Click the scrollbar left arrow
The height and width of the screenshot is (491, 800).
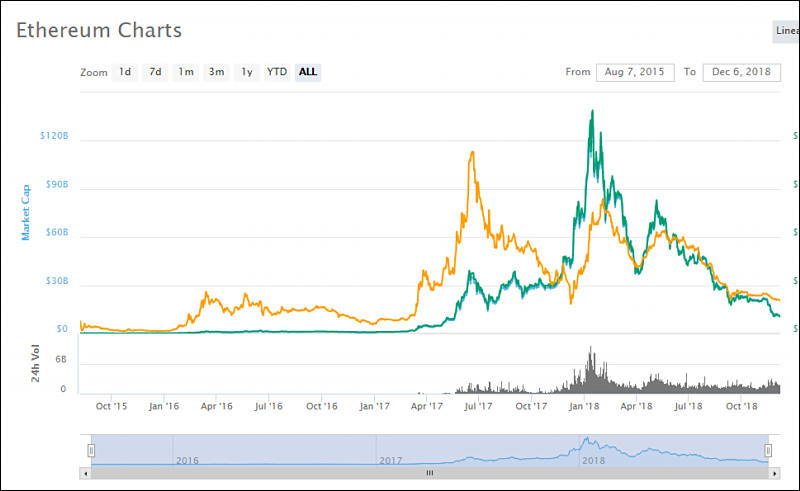86,473
